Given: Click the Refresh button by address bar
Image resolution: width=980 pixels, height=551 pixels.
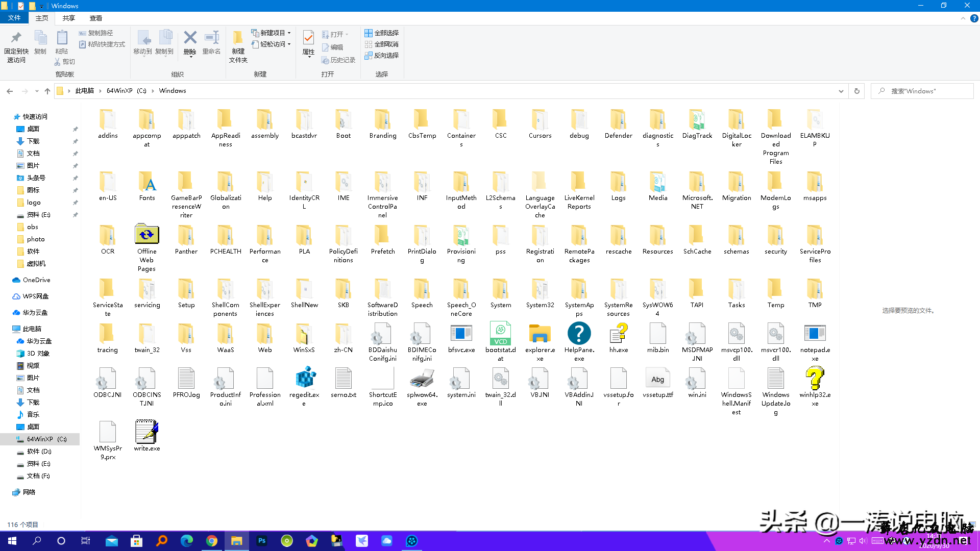Looking at the screenshot, I should [x=857, y=91].
